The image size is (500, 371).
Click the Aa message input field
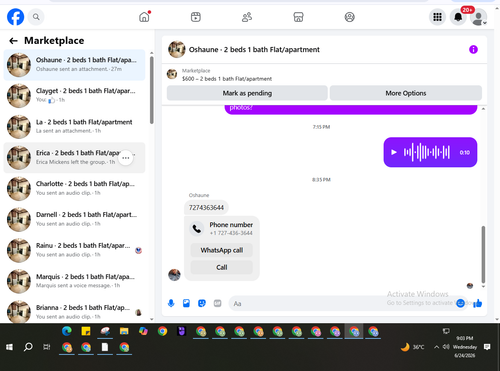tap(342, 304)
